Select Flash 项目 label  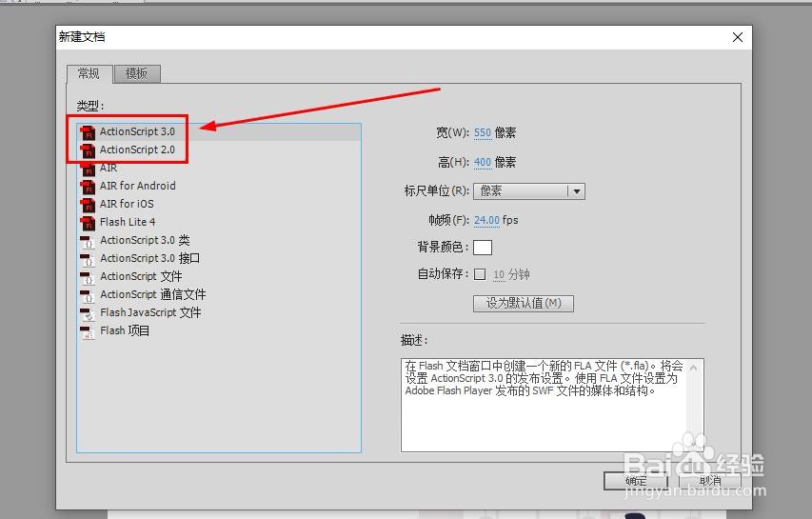coord(125,330)
